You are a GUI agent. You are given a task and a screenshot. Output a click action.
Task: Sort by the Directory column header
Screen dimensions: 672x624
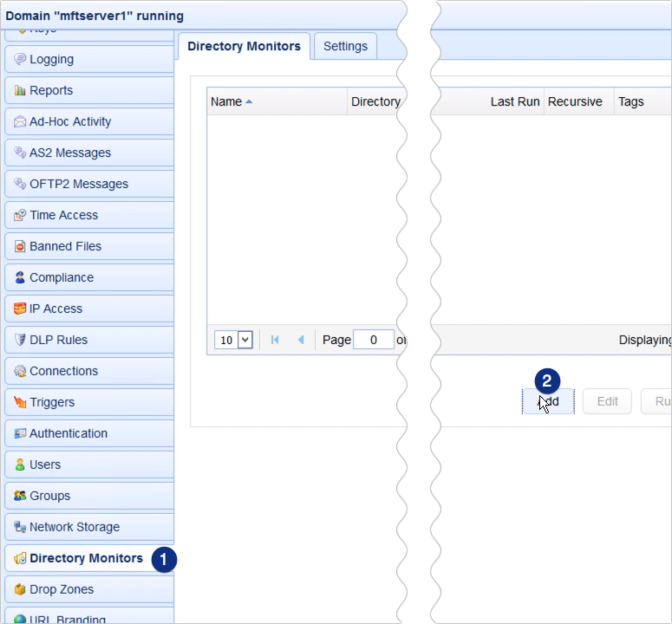click(x=375, y=101)
